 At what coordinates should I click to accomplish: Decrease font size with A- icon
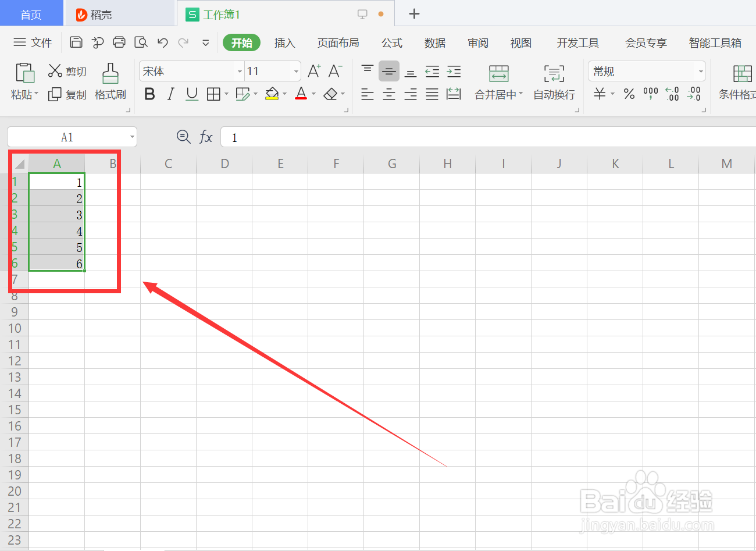(x=335, y=71)
